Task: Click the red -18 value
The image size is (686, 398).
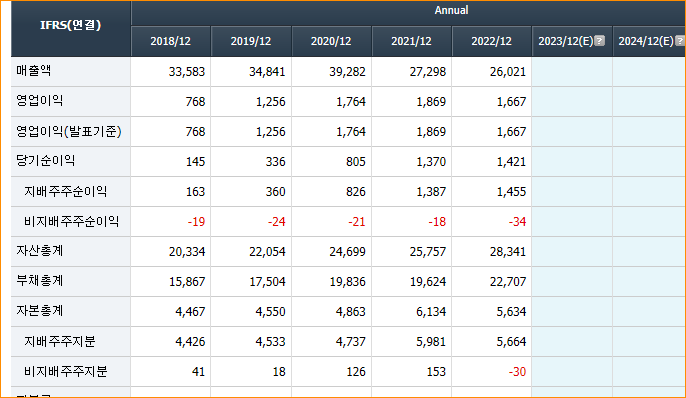Action: click(x=437, y=222)
